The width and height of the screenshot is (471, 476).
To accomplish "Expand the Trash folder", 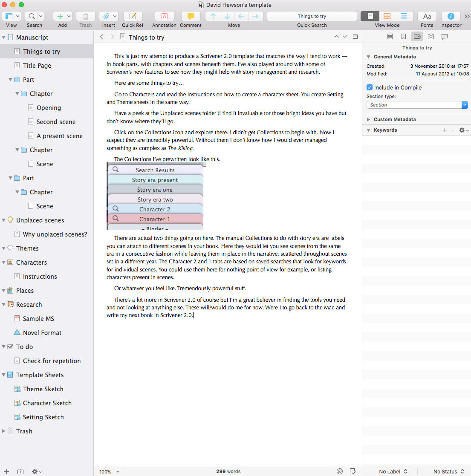I will 4,431.
